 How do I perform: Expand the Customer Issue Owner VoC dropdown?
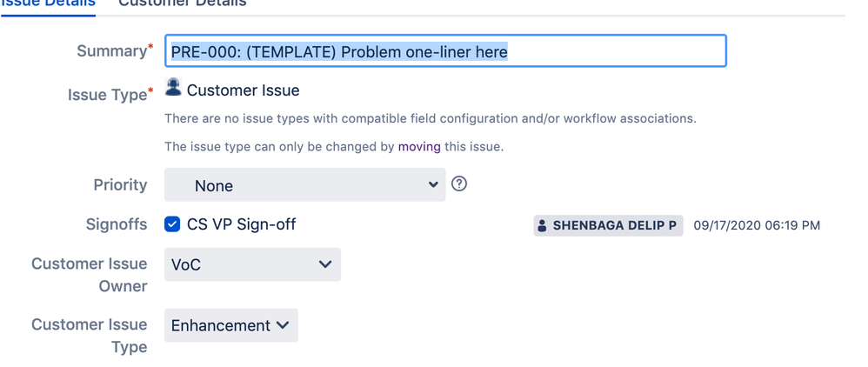(252, 264)
